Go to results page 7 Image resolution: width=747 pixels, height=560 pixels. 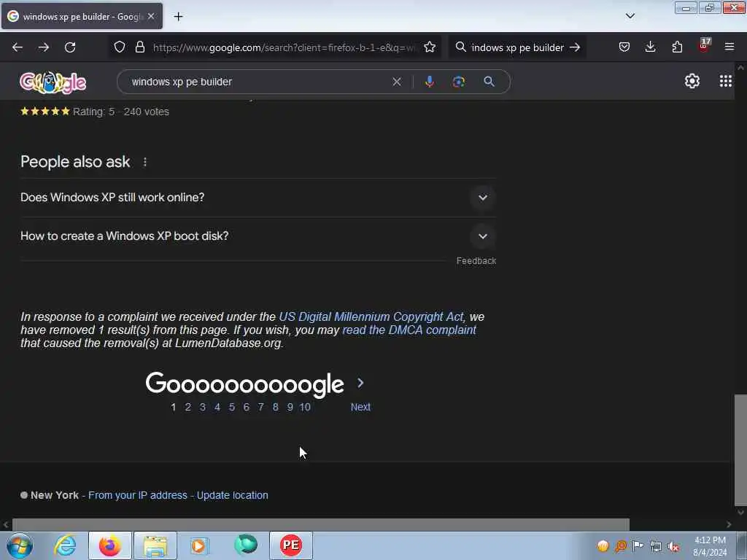(260, 407)
